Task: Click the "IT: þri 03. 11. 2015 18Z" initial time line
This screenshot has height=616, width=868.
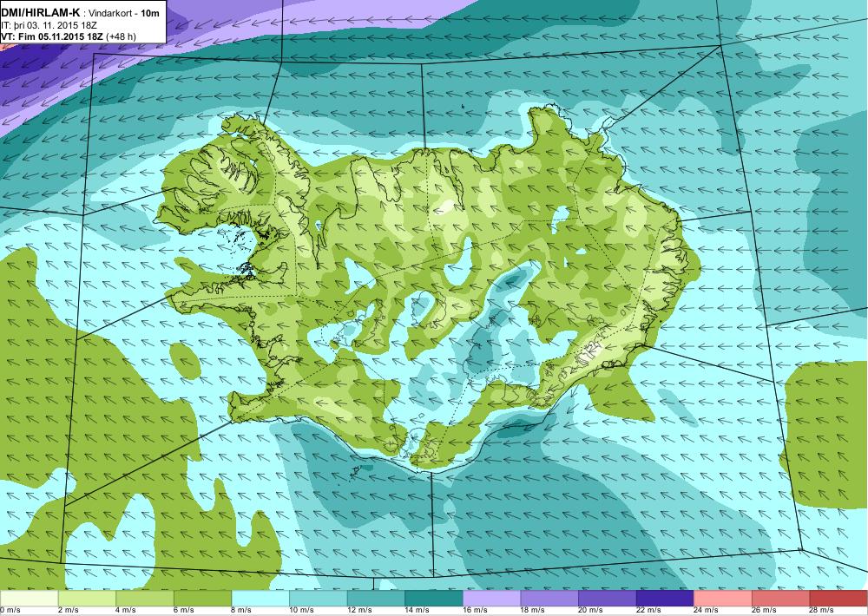Action: pos(49,25)
